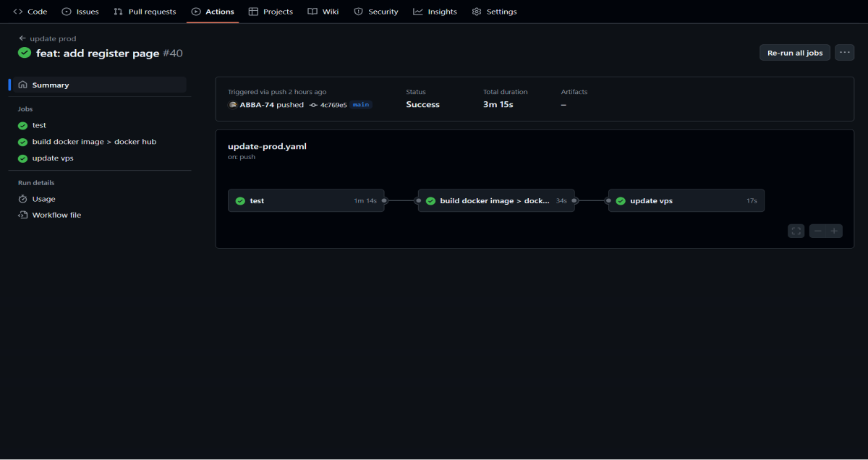868x460 pixels.
Task: Click the Re-run all jobs button
Action: 794,52
